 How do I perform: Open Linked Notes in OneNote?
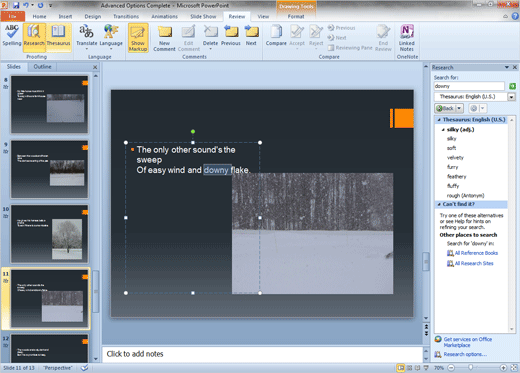click(407, 37)
